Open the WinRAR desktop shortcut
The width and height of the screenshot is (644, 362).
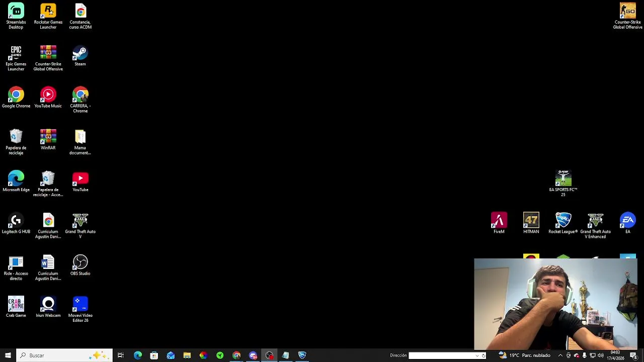(48, 139)
